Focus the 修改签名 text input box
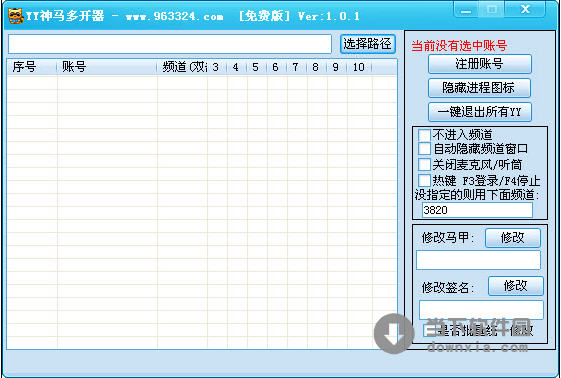Viewport: 561px width, 378px height. (x=481, y=310)
